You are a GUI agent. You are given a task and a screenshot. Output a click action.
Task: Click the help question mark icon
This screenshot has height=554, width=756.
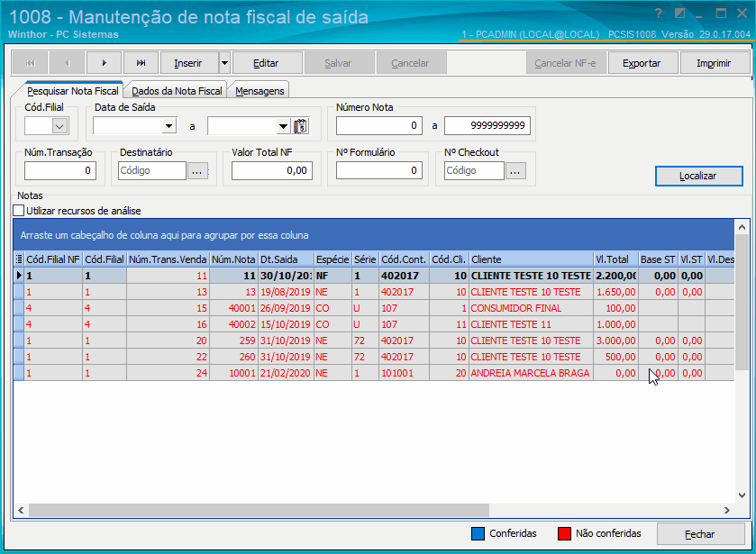pos(659,14)
